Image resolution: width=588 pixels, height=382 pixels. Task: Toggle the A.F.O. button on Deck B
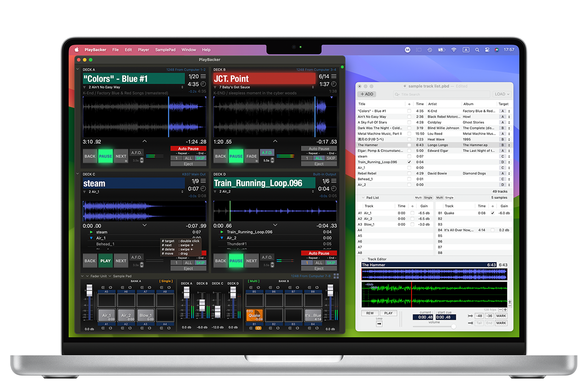click(x=267, y=153)
